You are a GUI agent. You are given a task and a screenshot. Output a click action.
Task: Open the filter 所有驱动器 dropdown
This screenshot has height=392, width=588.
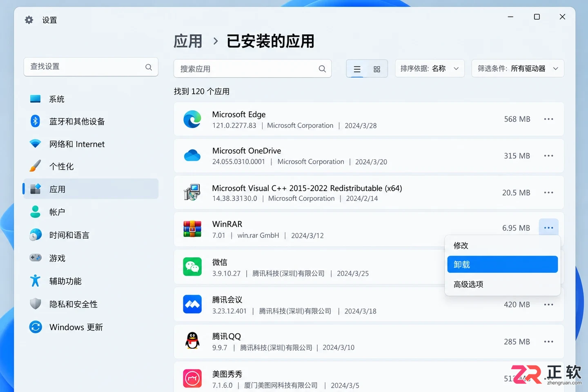518,69
